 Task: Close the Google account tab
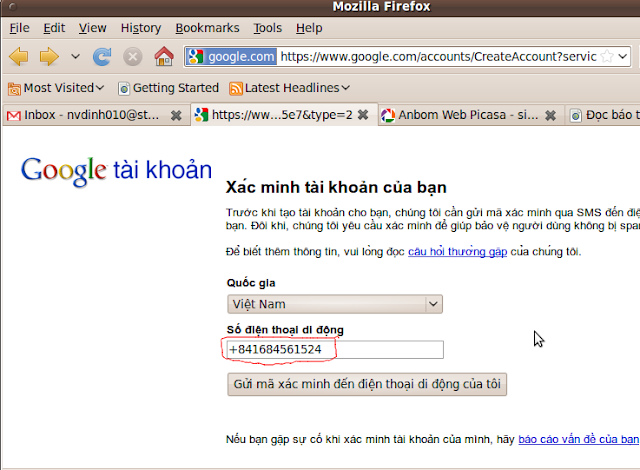(363, 115)
